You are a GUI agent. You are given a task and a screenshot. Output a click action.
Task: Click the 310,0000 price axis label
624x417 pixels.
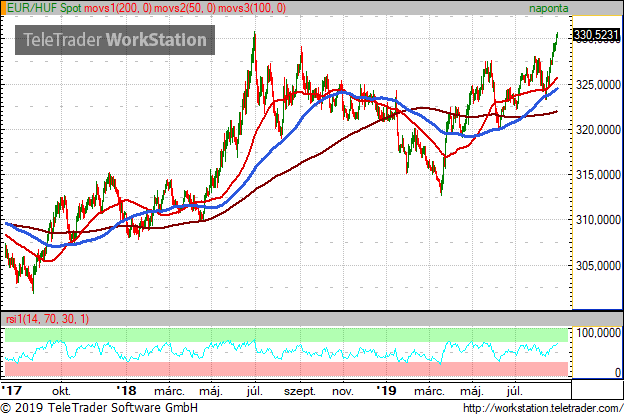click(x=599, y=220)
